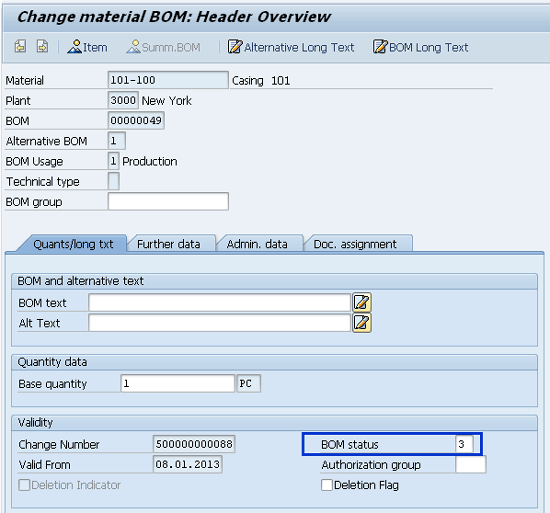Focus the Alt Text input field

click(x=220, y=323)
